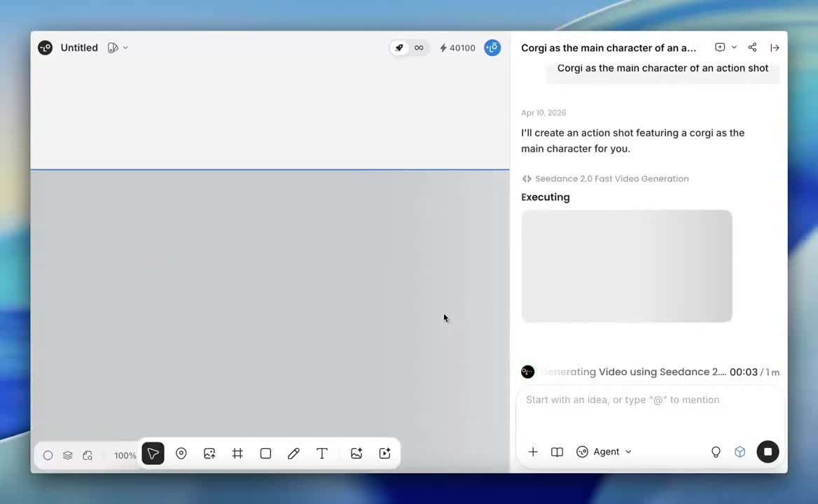
Task: Select the location pin marker tool
Action: (181, 454)
